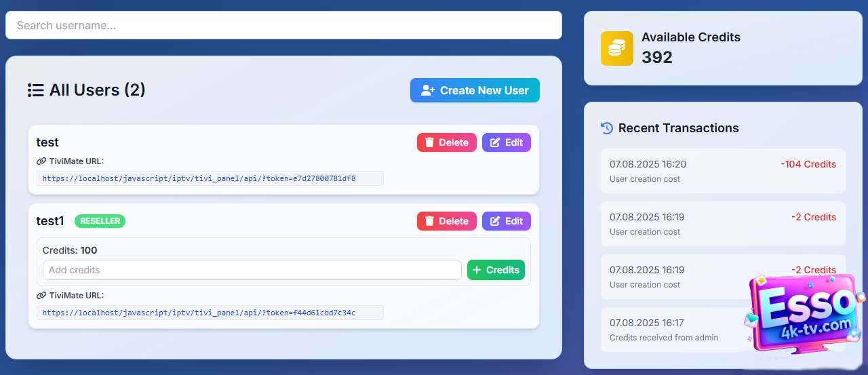Click the Create New User button
Screen dimensions: 868x375
475,90
